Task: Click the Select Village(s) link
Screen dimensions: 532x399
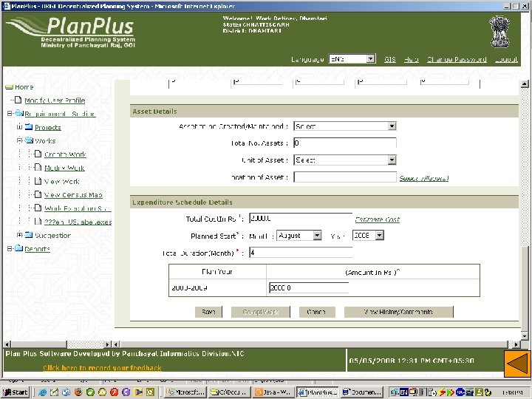Action: click(x=424, y=178)
